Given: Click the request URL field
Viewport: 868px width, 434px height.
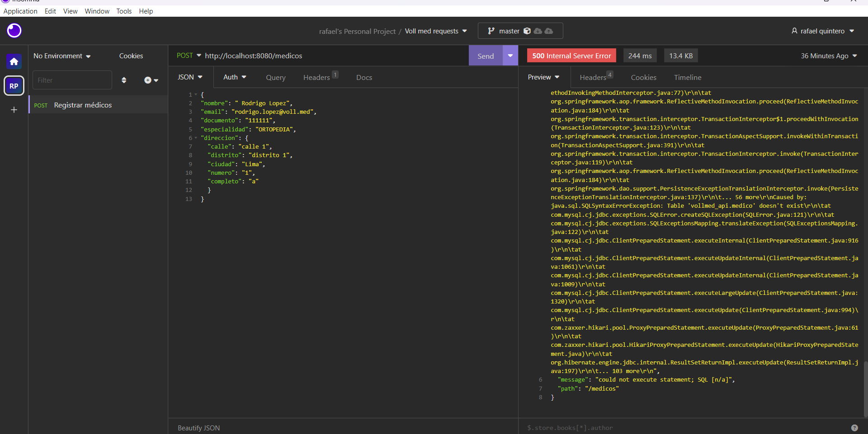Looking at the screenshot, I should pyautogui.click(x=335, y=56).
